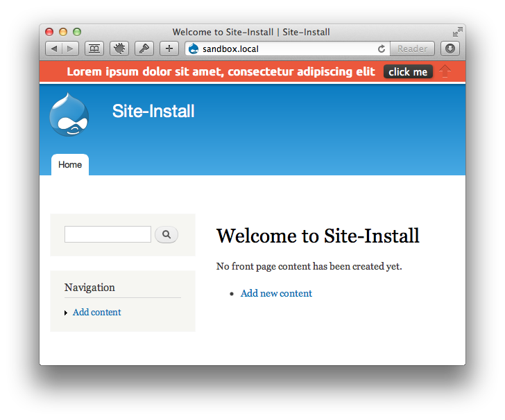
Task: Zoom the window with the green button
Action: coord(77,32)
